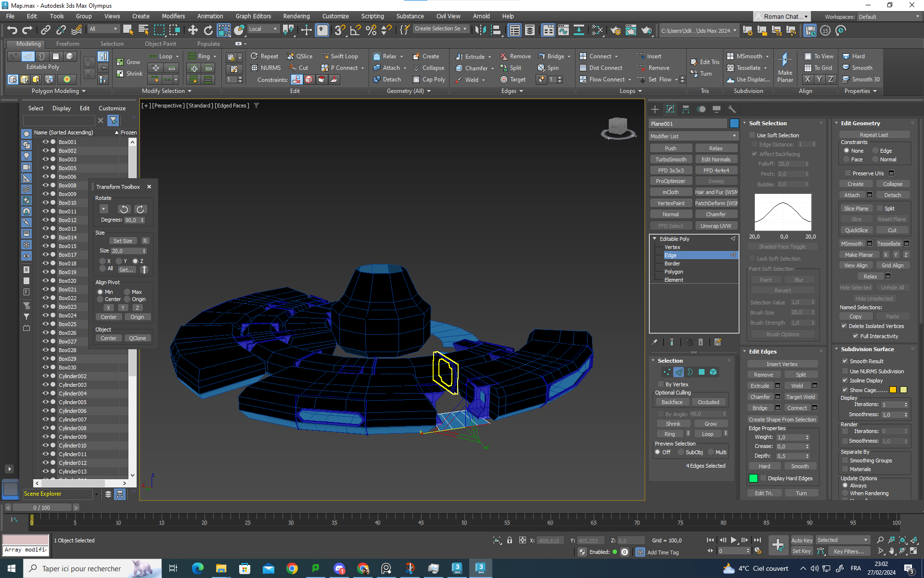Viewport: 924px width, 578px height.
Task: Switch to the Freeform ribbon tab
Action: tap(68, 44)
